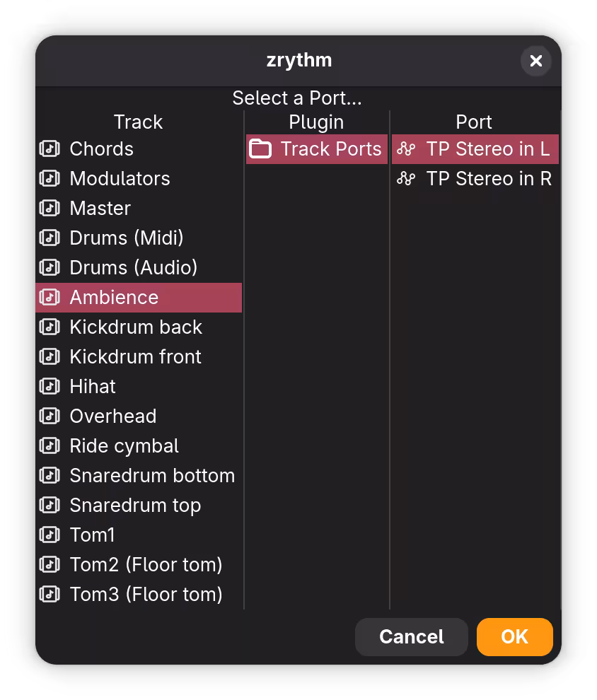597x700 pixels.
Task: Select the Modulators track
Action: [119, 178]
